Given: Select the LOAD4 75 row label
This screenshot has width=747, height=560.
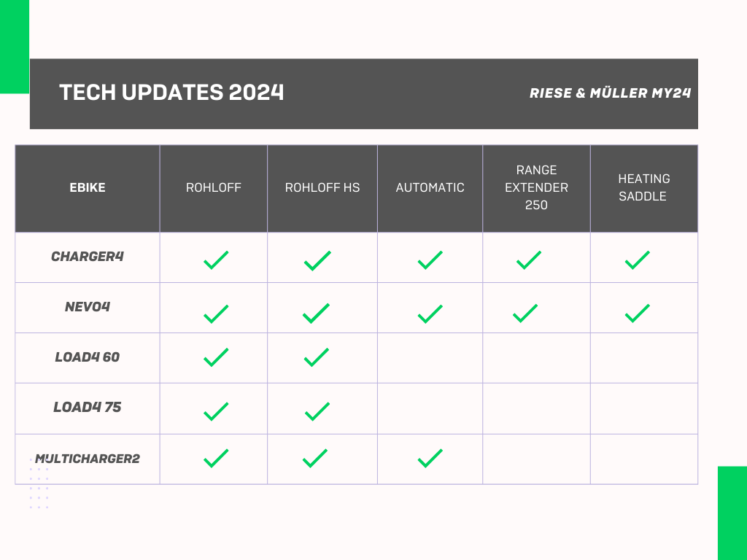Looking at the screenshot, I should coord(88,407).
